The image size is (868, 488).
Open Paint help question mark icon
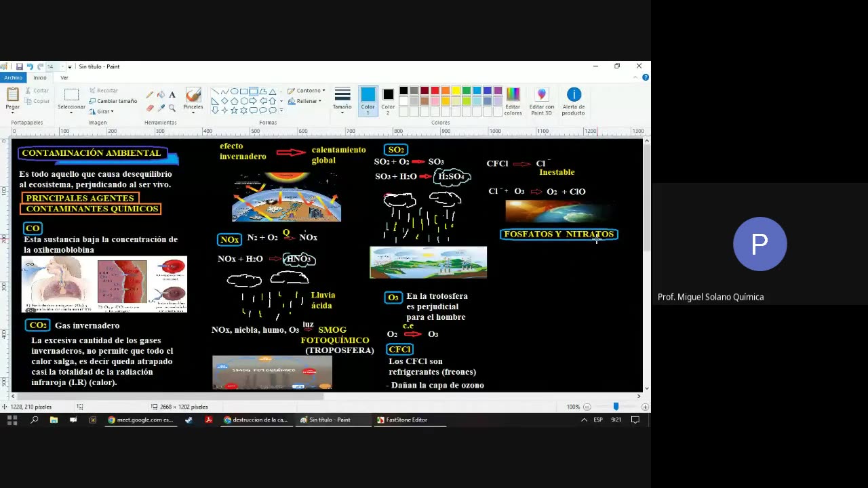[646, 77]
